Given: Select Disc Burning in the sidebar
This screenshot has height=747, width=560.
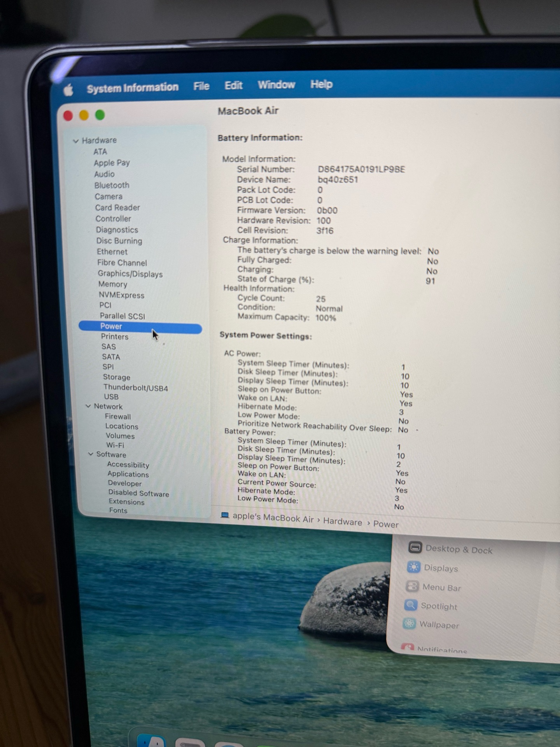Looking at the screenshot, I should (119, 241).
